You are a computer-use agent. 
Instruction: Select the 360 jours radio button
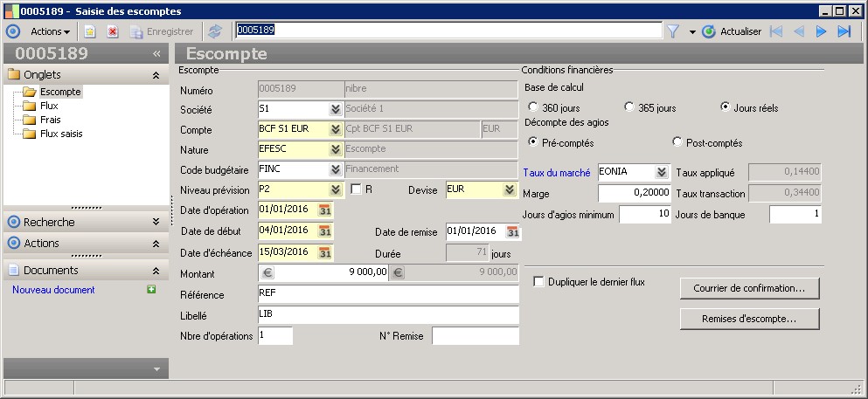pos(534,107)
